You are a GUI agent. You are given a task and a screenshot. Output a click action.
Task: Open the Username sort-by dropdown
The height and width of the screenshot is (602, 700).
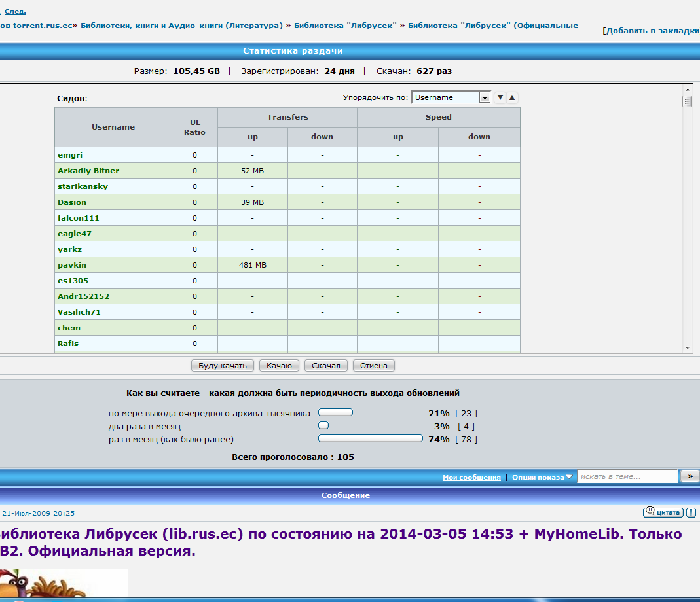(x=451, y=97)
